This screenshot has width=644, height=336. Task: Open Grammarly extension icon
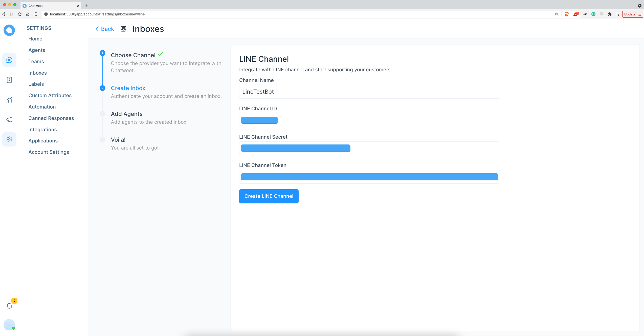click(593, 14)
